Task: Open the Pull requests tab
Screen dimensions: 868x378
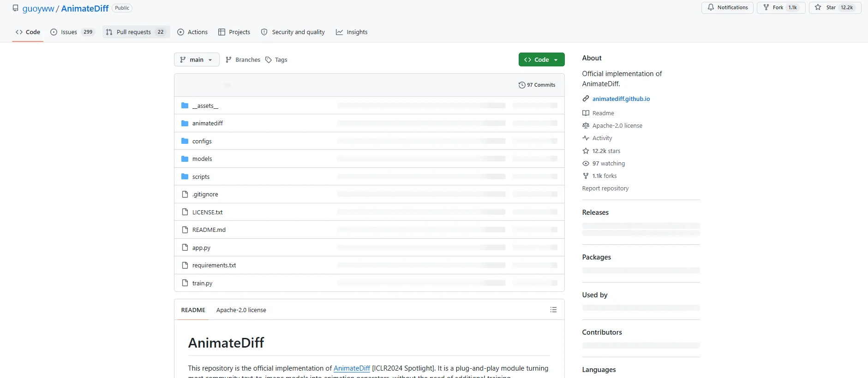Action: coord(136,32)
